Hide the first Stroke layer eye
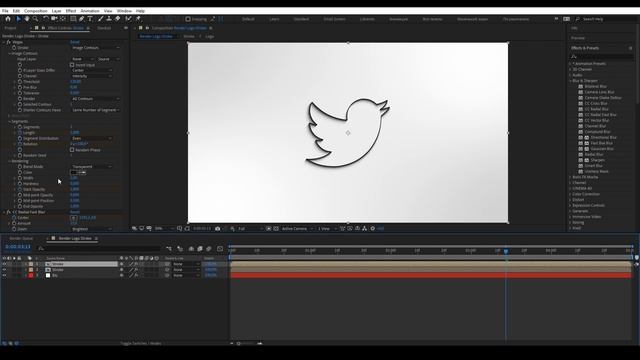Viewport: 640px width, 360px height. (x=4, y=264)
